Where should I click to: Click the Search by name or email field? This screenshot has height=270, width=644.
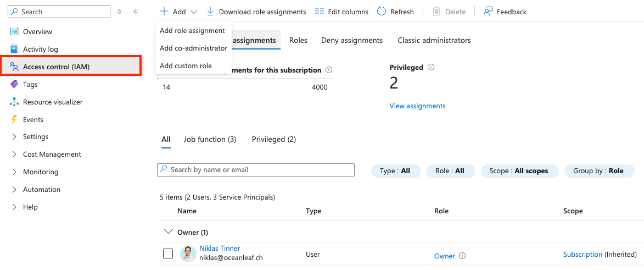[256, 170]
